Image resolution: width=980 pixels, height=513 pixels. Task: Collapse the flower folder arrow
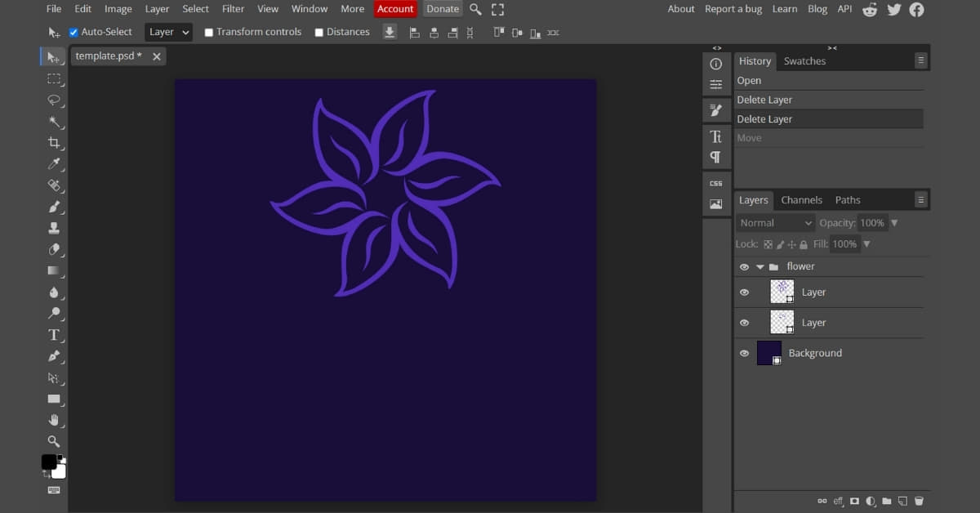tap(759, 267)
